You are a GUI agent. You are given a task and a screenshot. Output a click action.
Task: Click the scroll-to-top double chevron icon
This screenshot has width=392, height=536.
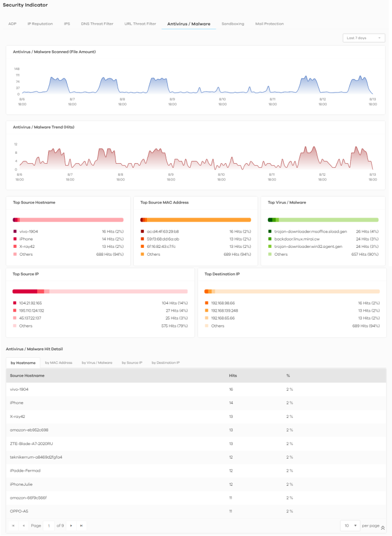(383, 528)
